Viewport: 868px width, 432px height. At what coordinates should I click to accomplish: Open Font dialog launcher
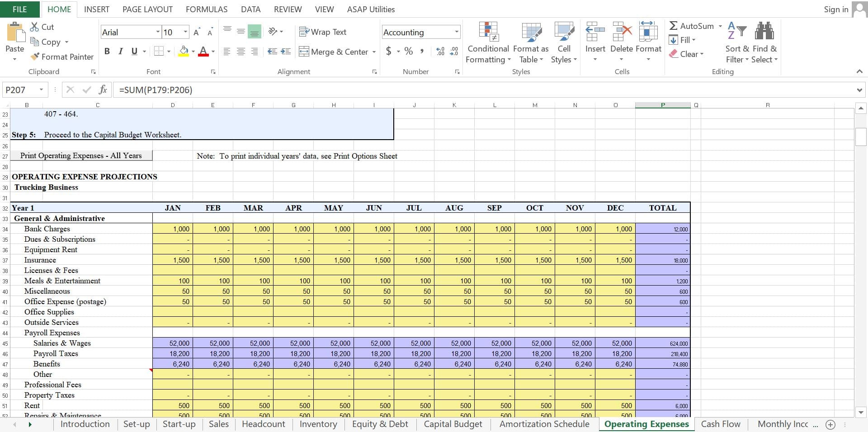click(213, 71)
